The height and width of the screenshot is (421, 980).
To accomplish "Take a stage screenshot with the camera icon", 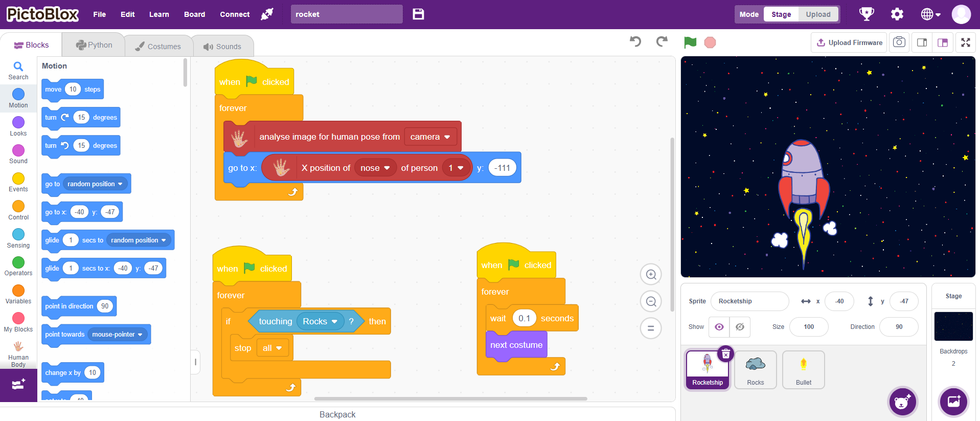I will click(x=899, y=42).
